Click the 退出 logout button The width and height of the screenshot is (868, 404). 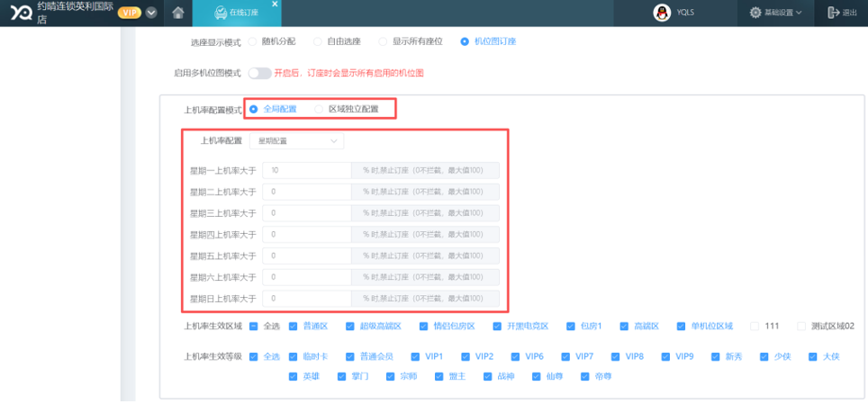842,13
